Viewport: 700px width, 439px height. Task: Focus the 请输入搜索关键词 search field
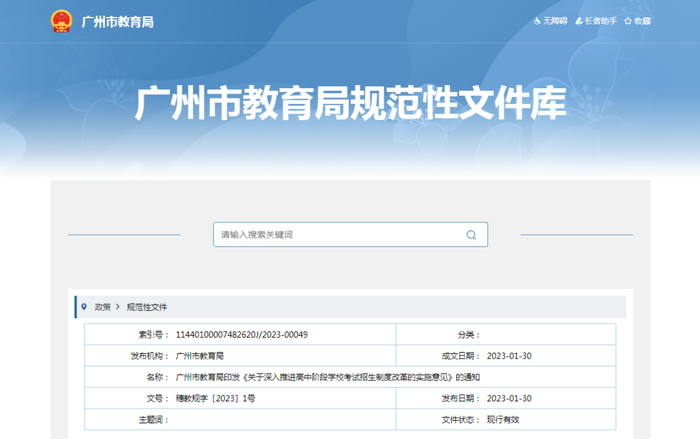[x=350, y=234]
